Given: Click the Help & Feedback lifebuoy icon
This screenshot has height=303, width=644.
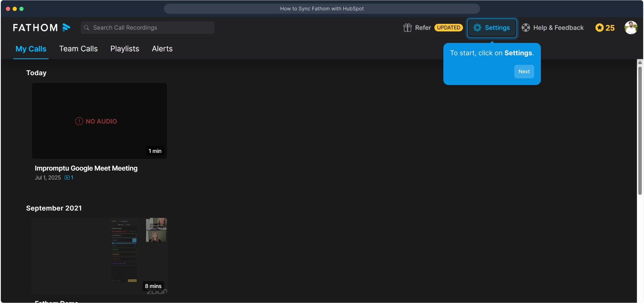Looking at the screenshot, I should click(x=526, y=27).
